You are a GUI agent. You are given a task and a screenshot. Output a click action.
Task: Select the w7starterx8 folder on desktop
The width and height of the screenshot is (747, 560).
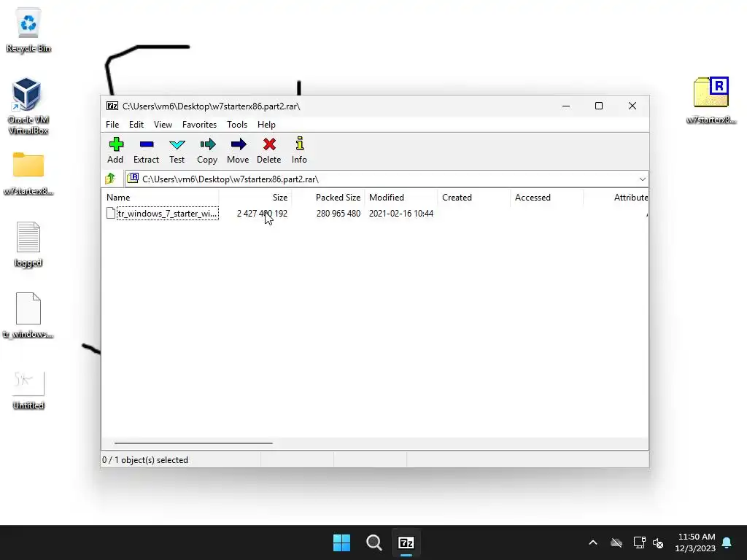point(28,174)
